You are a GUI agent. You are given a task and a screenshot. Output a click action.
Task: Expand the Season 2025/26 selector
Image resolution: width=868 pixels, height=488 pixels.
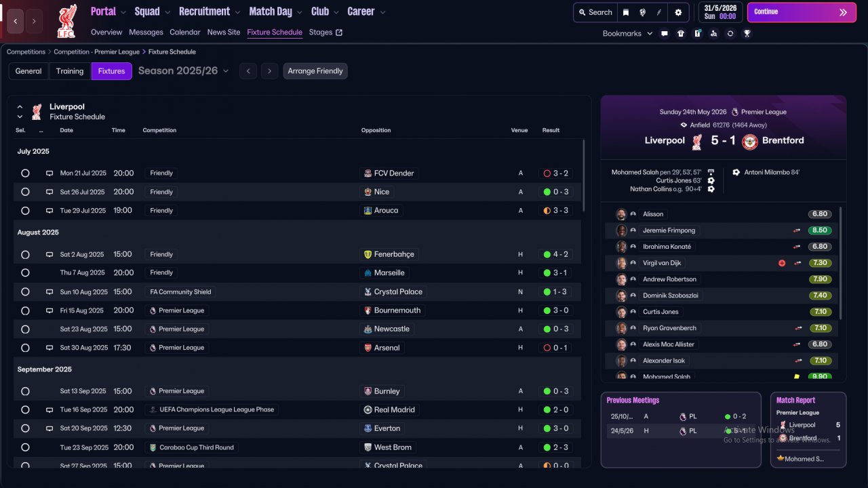click(184, 71)
